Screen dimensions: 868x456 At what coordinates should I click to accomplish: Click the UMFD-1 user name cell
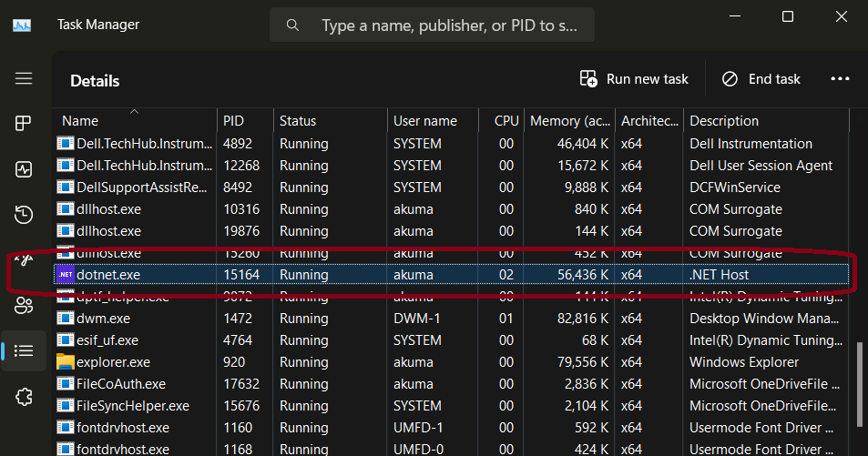(416, 427)
